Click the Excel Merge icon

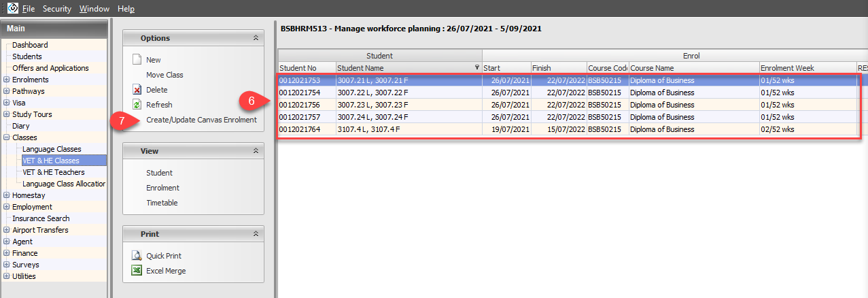[136, 271]
